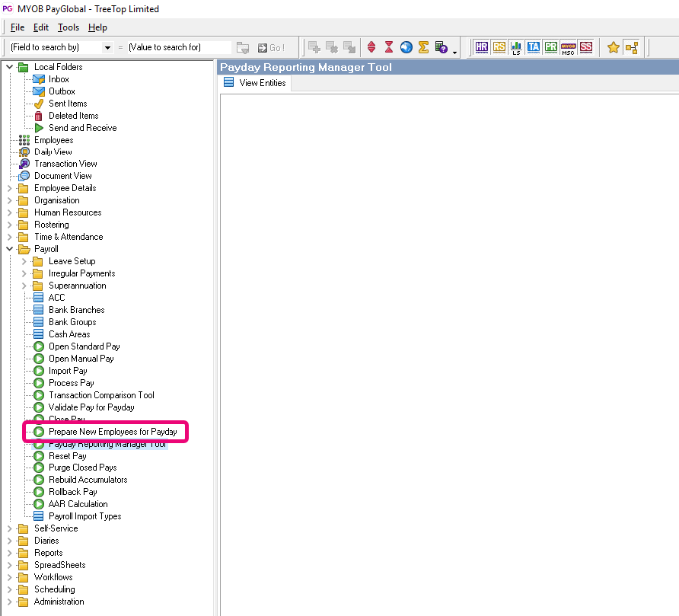Open the Tools menu
The height and width of the screenshot is (616, 679).
coord(69,27)
